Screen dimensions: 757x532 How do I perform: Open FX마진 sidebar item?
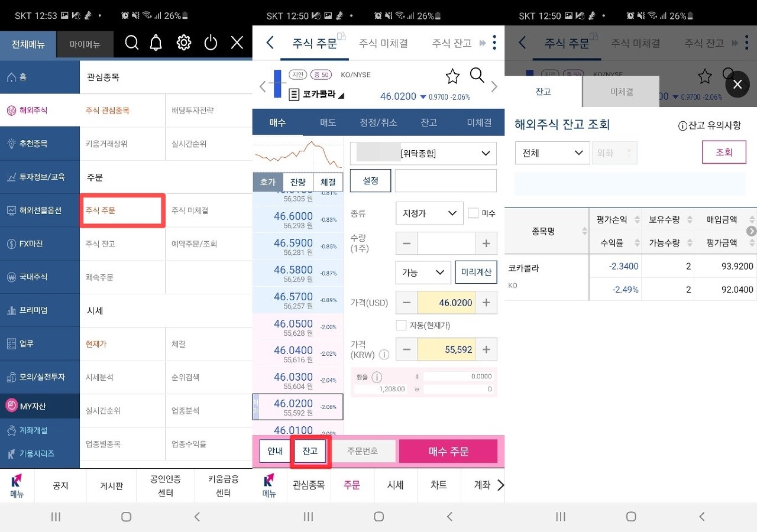click(40, 244)
